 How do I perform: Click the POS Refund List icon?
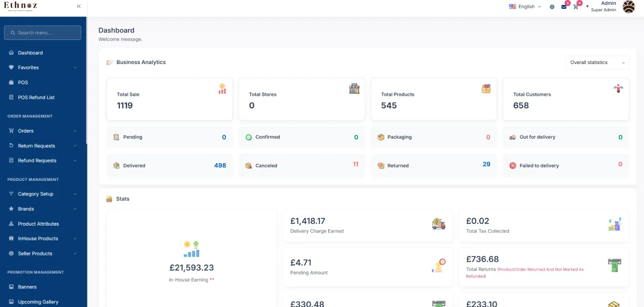(11, 97)
